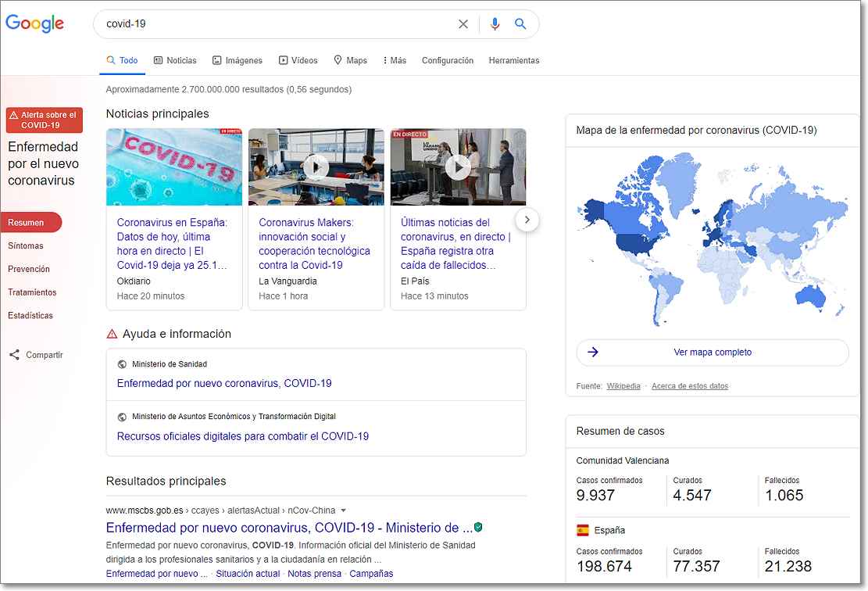Start voice search with the microphone icon

(x=495, y=23)
